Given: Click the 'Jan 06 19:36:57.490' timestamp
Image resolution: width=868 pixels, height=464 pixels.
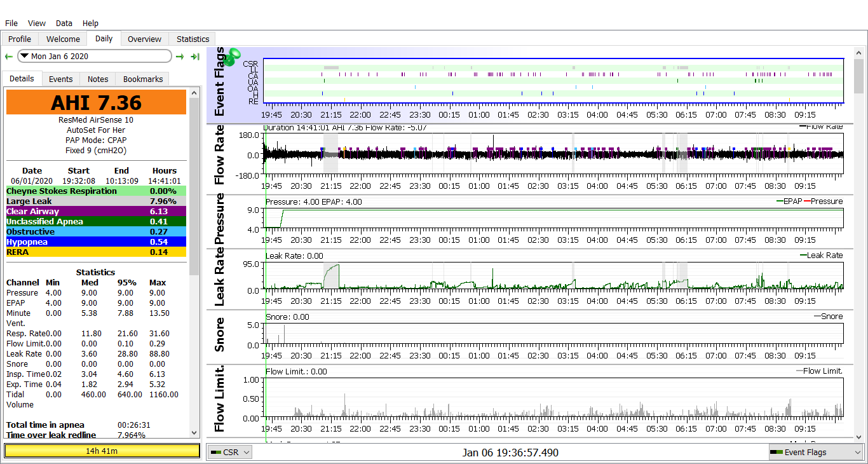Looking at the screenshot, I should tap(510, 453).
